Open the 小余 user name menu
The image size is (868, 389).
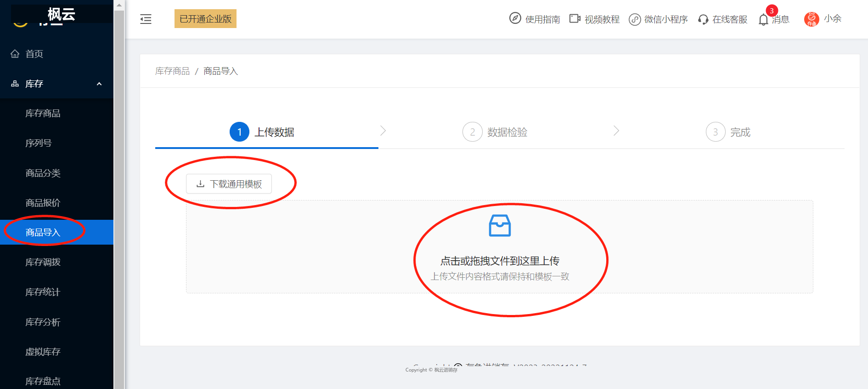pyautogui.click(x=833, y=19)
